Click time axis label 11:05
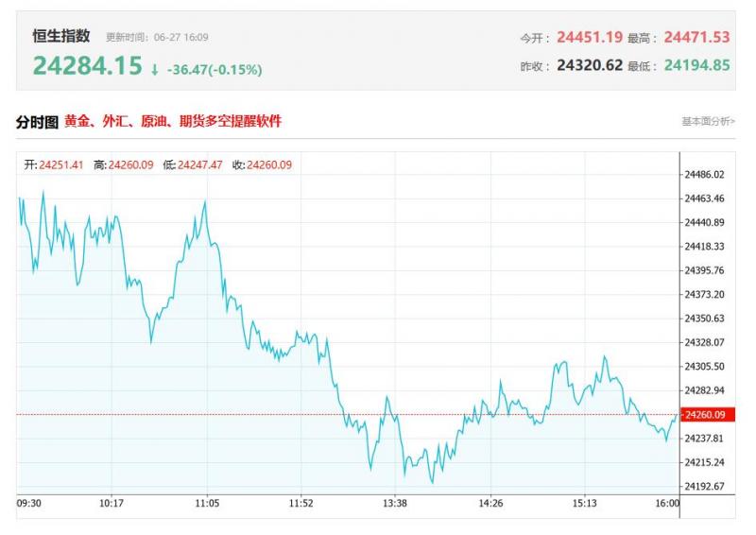The image size is (756, 535). [207, 504]
